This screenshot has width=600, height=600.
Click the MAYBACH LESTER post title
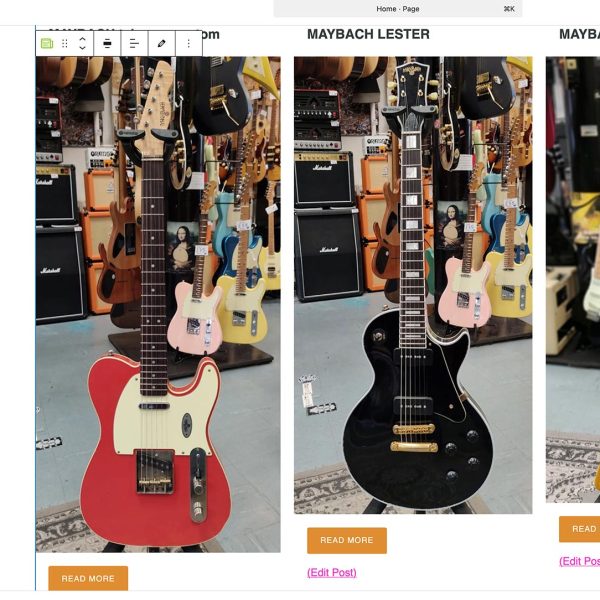pyautogui.click(x=368, y=34)
